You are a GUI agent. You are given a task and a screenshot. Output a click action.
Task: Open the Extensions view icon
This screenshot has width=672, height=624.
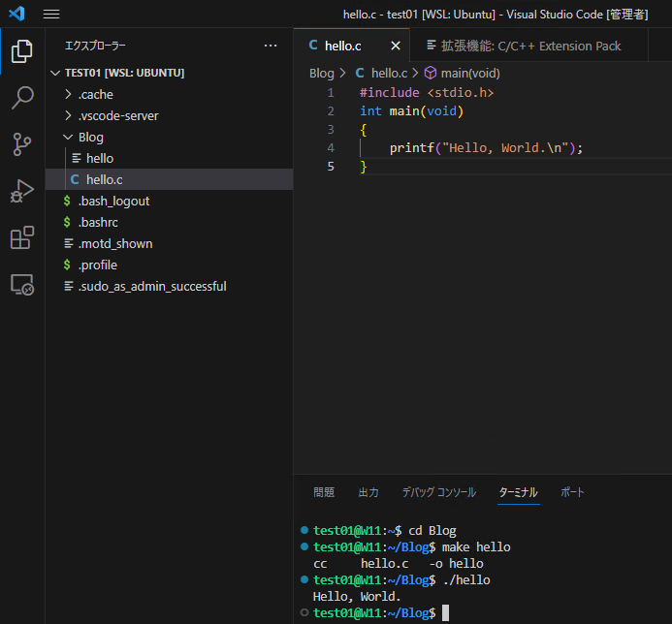(22, 237)
